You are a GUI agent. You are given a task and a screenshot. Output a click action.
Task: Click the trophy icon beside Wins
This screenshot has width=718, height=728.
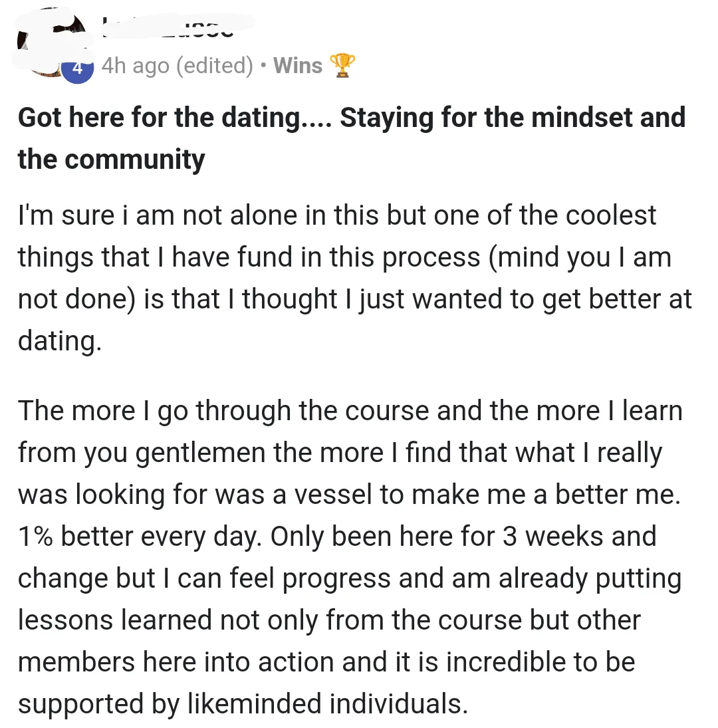click(x=343, y=66)
